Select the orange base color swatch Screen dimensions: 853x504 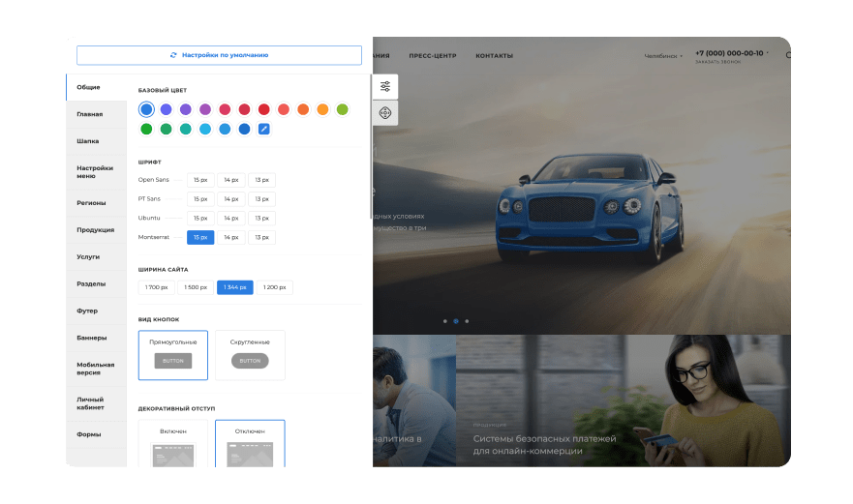[303, 109]
